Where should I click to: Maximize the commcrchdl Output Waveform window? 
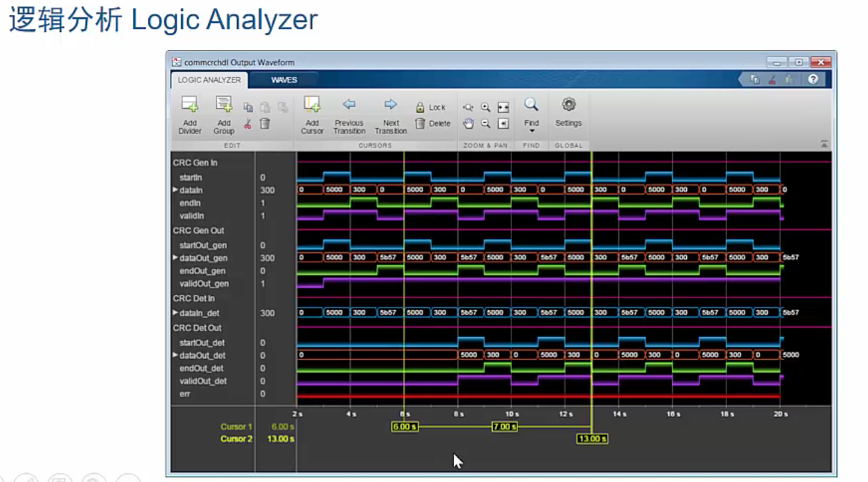[799, 62]
